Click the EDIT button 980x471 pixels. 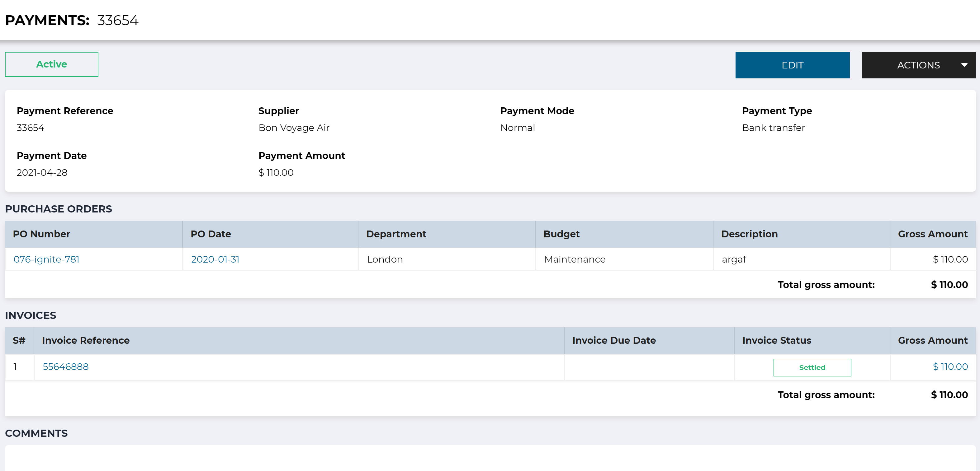(x=792, y=65)
